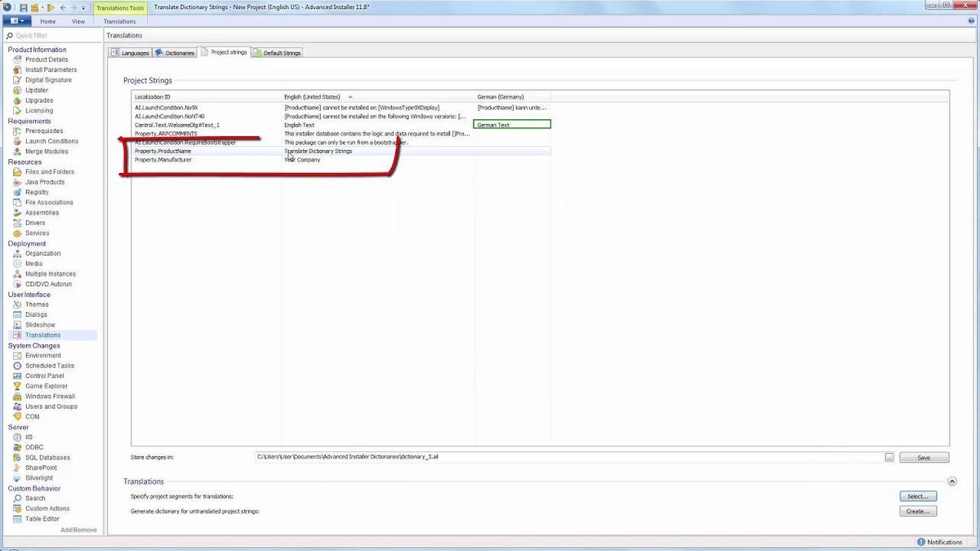Click the Add/Remove link in sidebar
This screenshot has height=551, width=980.
tap(78, 530)
